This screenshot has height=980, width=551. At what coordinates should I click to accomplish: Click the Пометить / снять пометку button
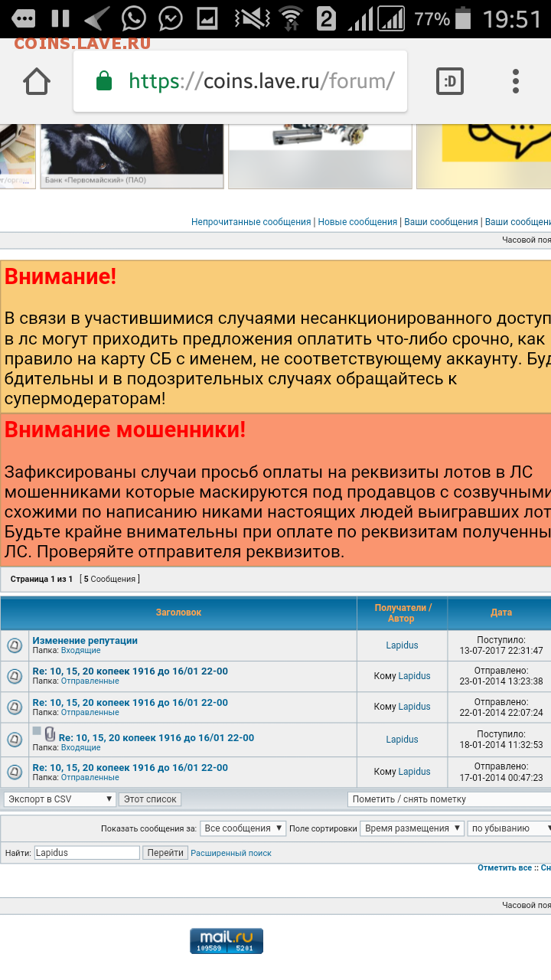[x=449, y=799]
